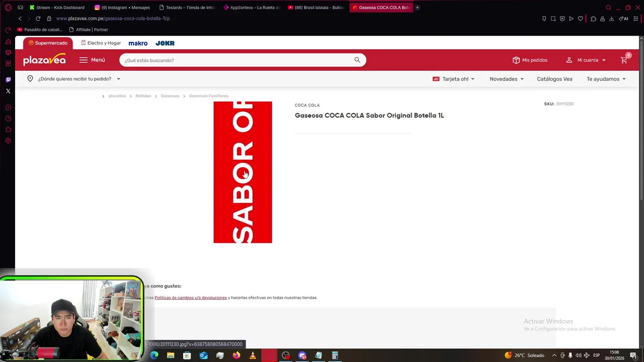Open GX Control speedometer in sidebar
The height and width of the screenshot is (362, 644).
(x=8, y=30)
